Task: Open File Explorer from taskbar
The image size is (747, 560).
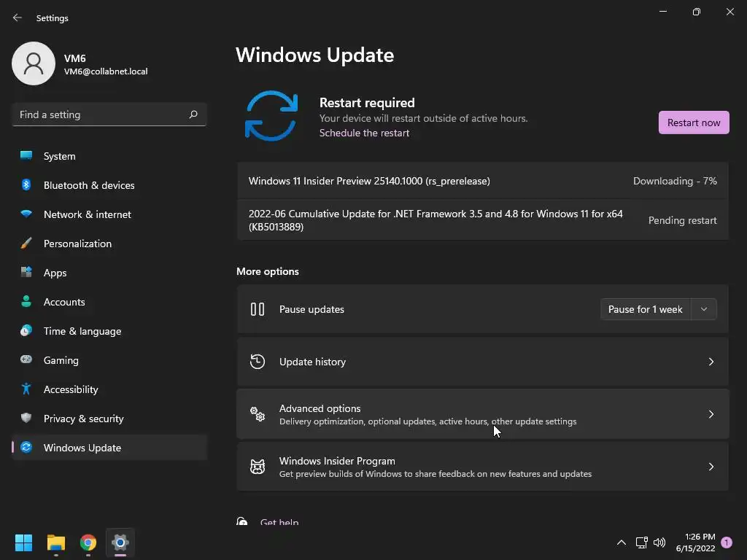Action: (x=55, y=542)
